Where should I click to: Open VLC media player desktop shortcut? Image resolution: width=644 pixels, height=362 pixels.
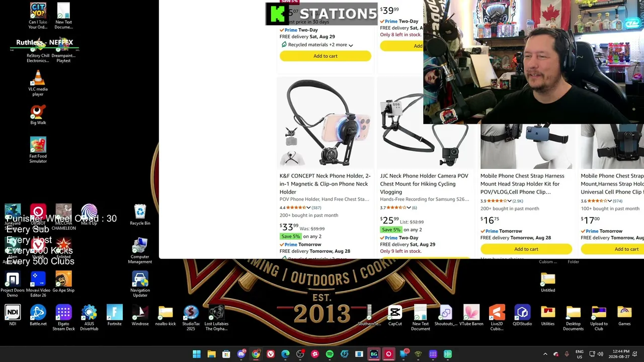[x=38, y=83]
